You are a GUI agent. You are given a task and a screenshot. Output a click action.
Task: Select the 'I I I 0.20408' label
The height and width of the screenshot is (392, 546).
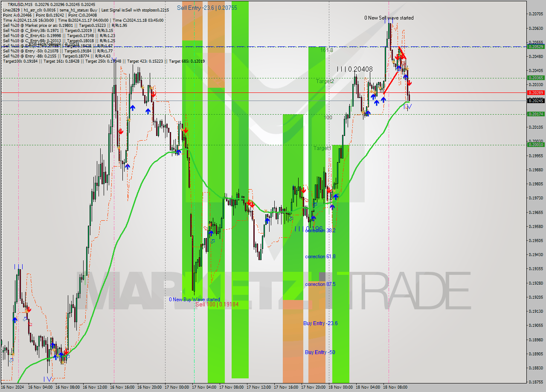point(354,69)
